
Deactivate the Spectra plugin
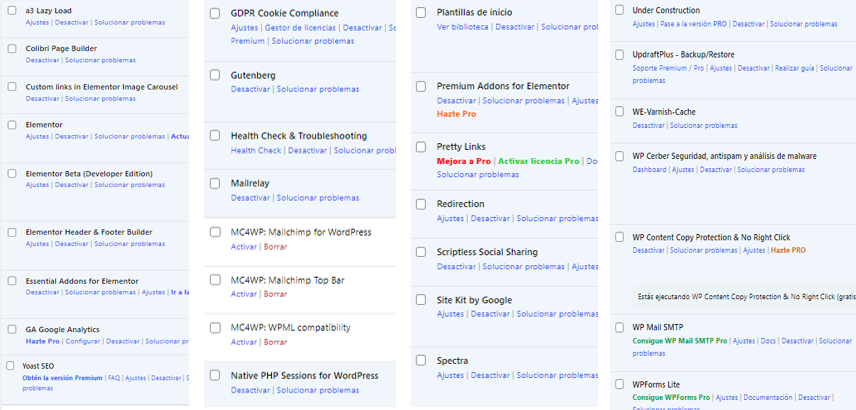coord(490,376)
